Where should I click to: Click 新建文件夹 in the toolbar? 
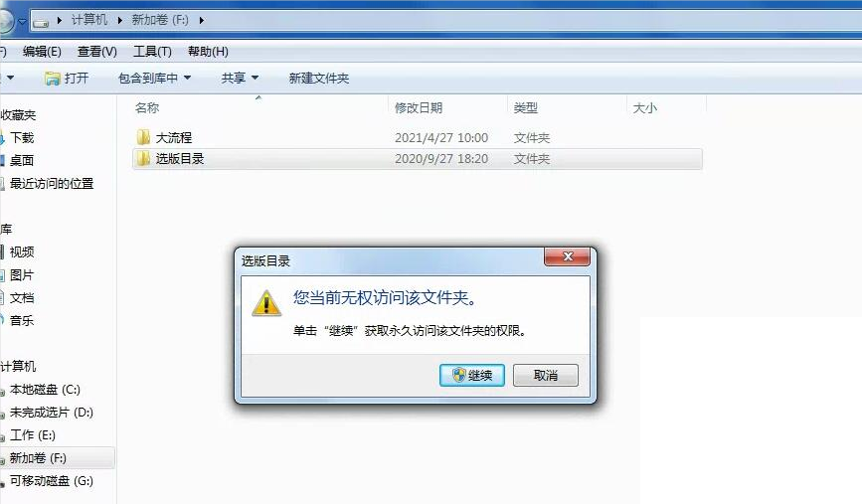pyautogui.click(x=319, y=79)
